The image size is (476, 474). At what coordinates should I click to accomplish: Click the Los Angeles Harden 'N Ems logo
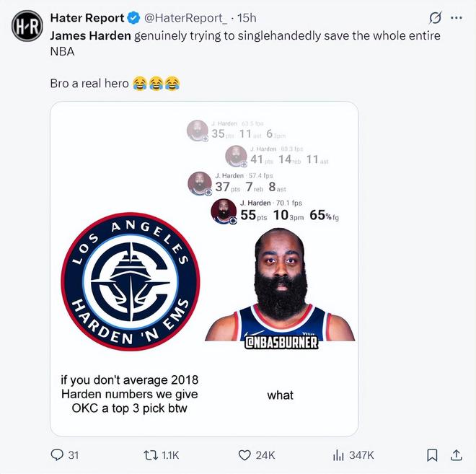131,281
